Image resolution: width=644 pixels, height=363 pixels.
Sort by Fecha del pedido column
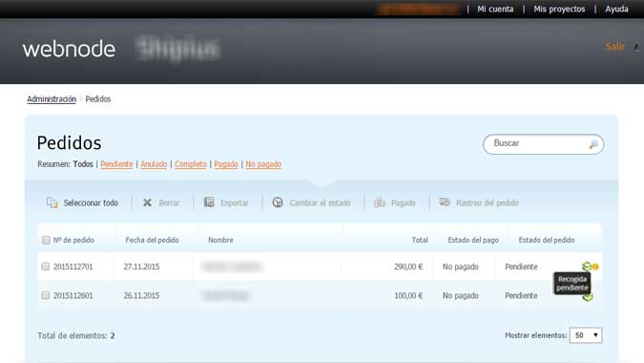click(152, 240)
